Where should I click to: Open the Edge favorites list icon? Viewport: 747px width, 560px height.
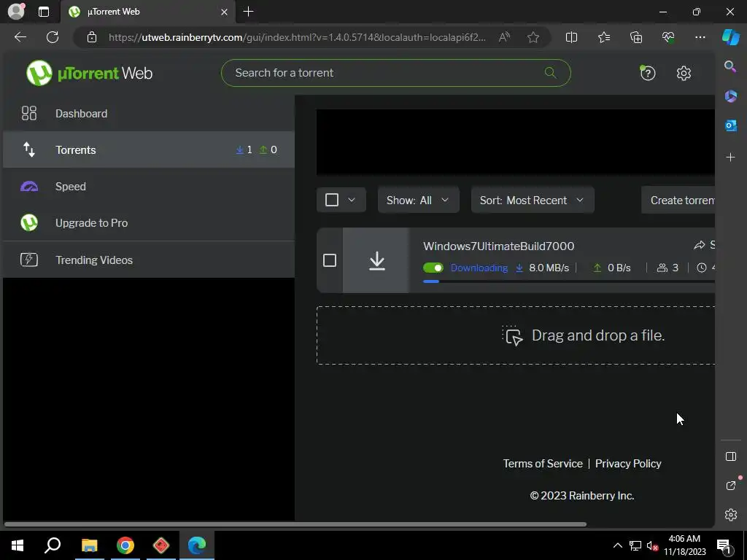coord(603,37)
